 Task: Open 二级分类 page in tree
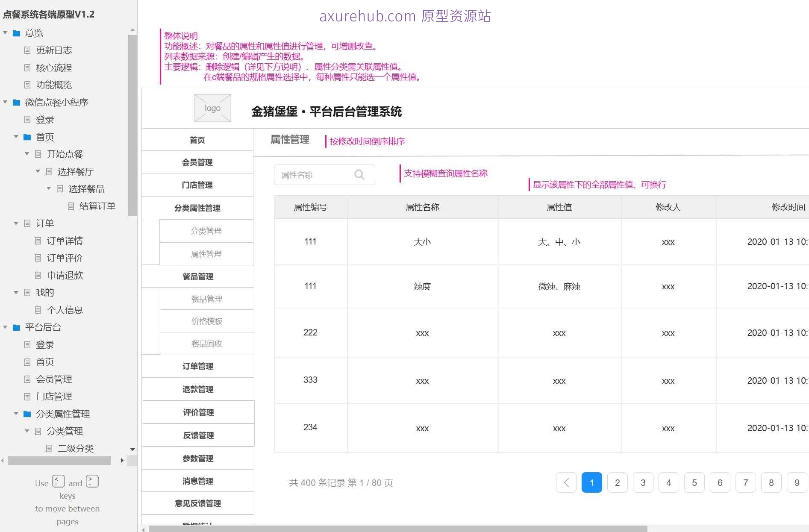76,449
